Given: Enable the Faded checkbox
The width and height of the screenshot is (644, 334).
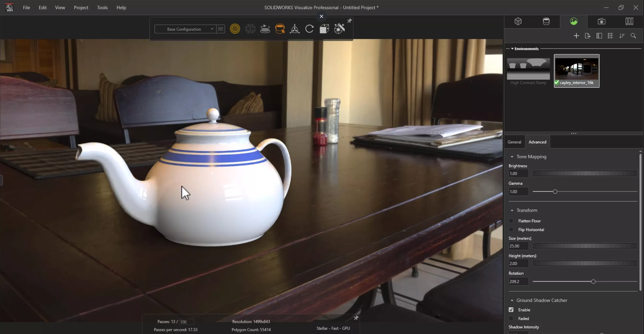Looking at the screenshot, I should click(x=511, y=318).
